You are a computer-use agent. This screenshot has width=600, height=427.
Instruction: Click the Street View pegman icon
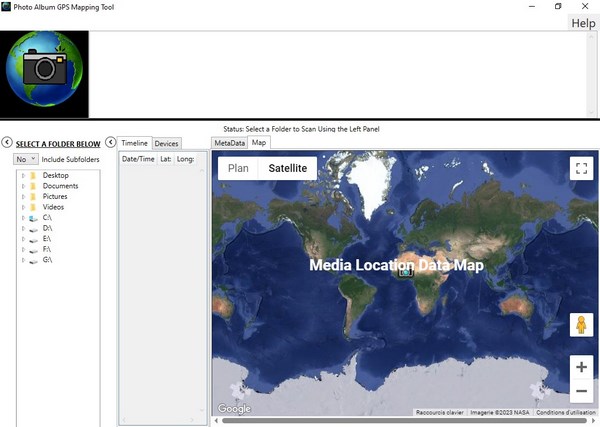click(x=581, y=325)
